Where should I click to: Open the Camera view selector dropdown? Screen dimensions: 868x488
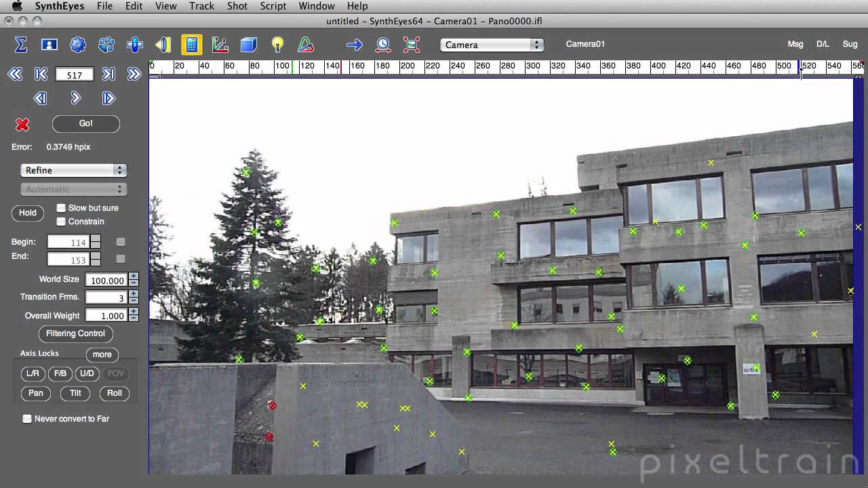click(x=492, y=45)
